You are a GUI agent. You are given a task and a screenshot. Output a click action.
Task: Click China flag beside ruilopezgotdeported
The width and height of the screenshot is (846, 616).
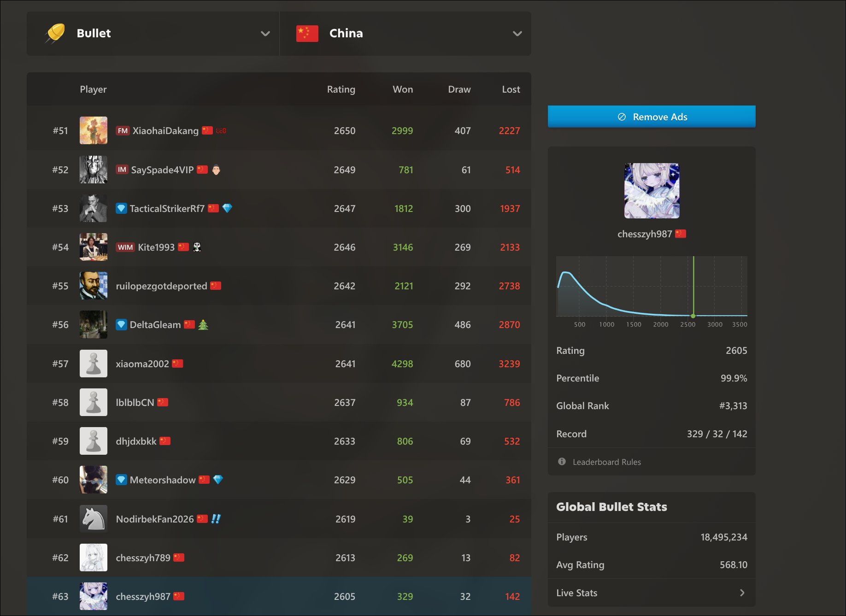click(216, 286)
